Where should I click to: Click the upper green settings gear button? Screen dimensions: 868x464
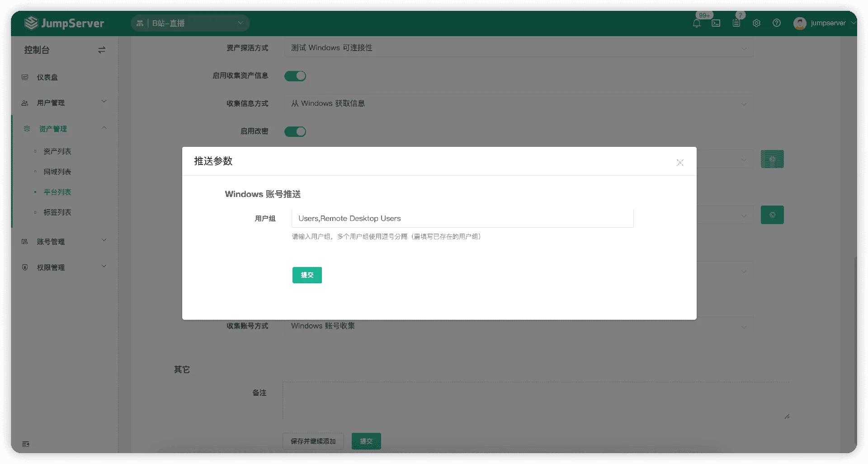pyautogui.click(x=772, y=159)
